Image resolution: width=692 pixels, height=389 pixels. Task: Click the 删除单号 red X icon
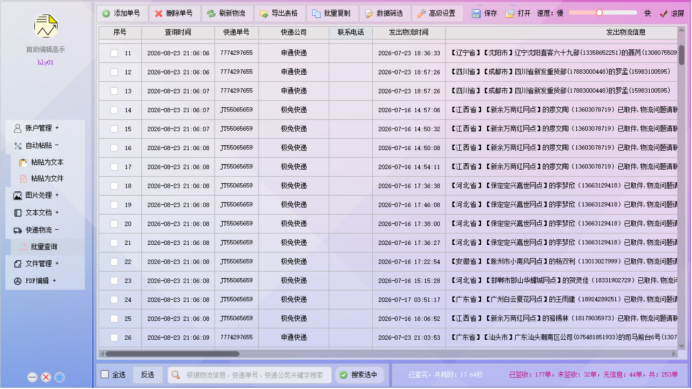point(159,14)
